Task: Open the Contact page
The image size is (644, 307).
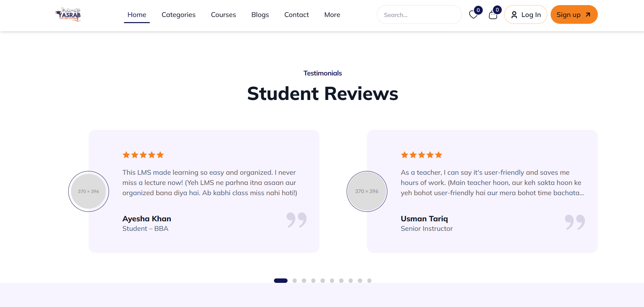Action: click(296, 15)
